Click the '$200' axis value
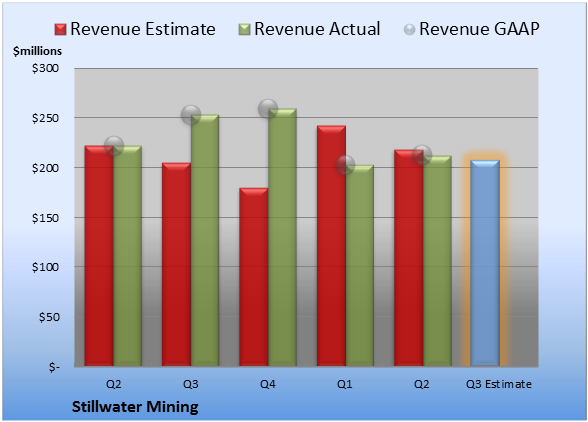This screenshot has width=588, height=422. pos(45,168)
